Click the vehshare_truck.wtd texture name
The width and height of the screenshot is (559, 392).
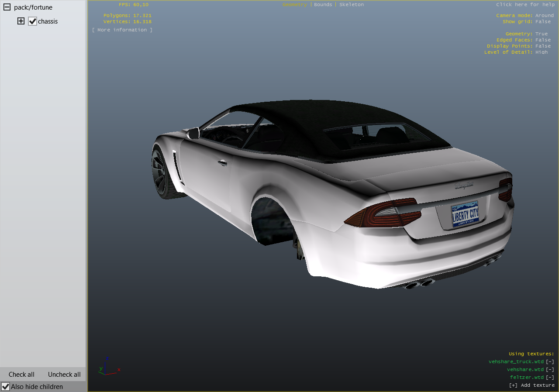pos(516,361)
